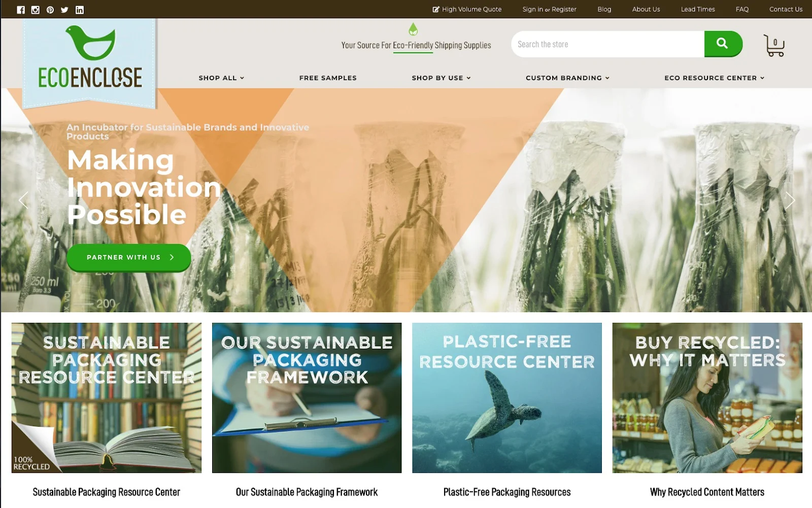Screen dimensions: 812x508
Task: Go to the Contact Us page
Action: (786, 9)
